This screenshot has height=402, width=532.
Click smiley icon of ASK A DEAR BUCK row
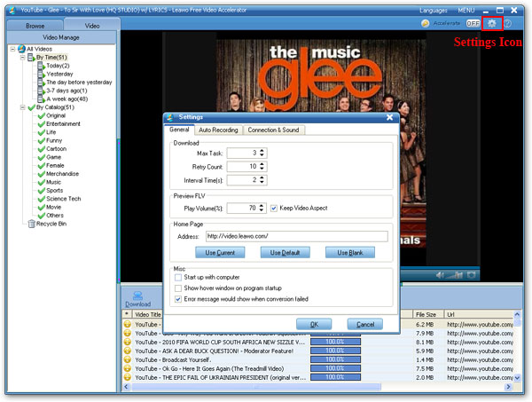tap(128, 351)
